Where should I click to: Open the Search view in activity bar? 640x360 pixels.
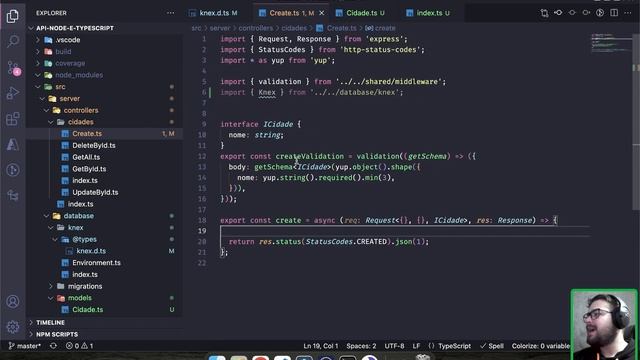coord(13,41)
